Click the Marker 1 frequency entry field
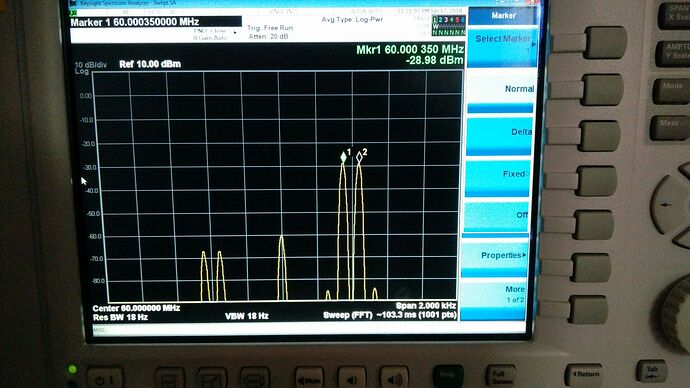Image resolution: width=690 pixels, height=388 pixels. click(x=156, y=22)
